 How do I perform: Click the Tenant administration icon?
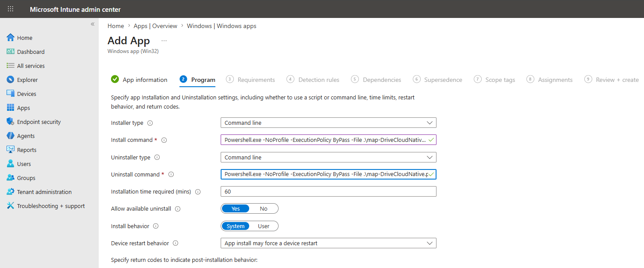point(11,192)
